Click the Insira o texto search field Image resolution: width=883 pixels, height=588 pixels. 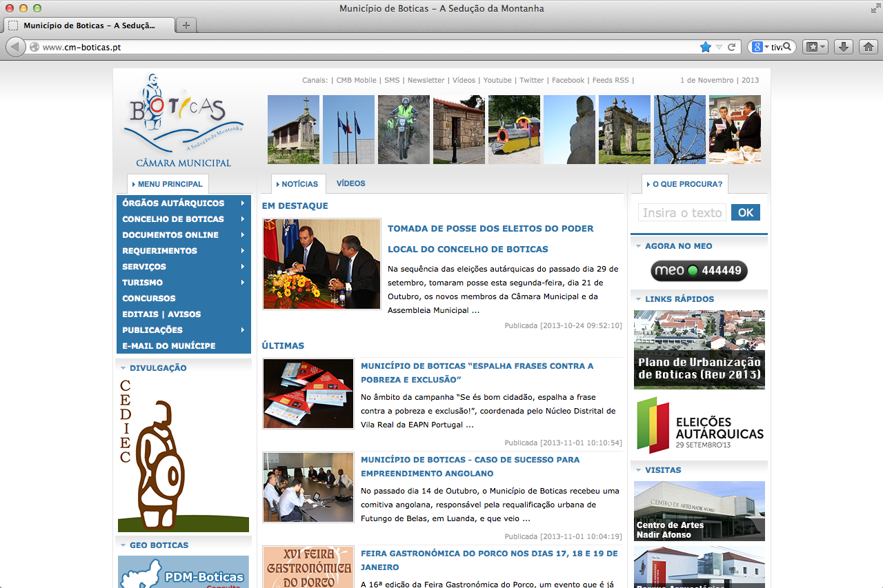tap(682, 212)
